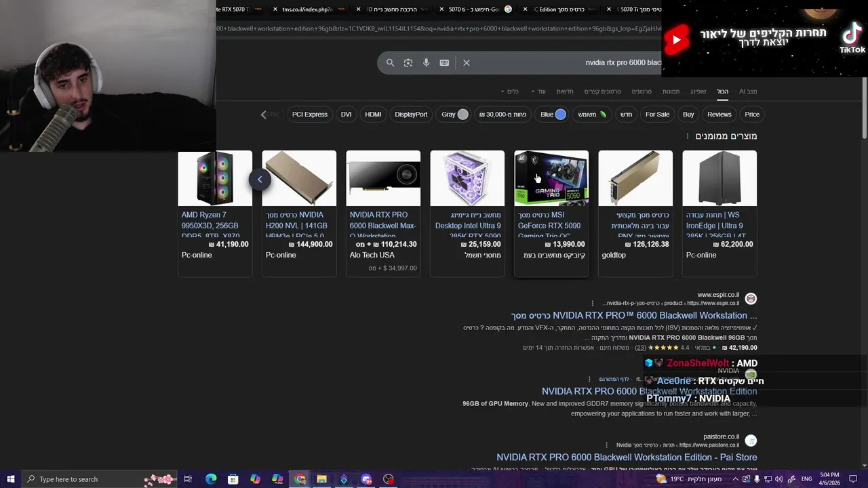Open the AMD Ryzen 7 9950X3D PC thumbnail
868x488 pixels.
pyautogui.click(x=215, y=178)
